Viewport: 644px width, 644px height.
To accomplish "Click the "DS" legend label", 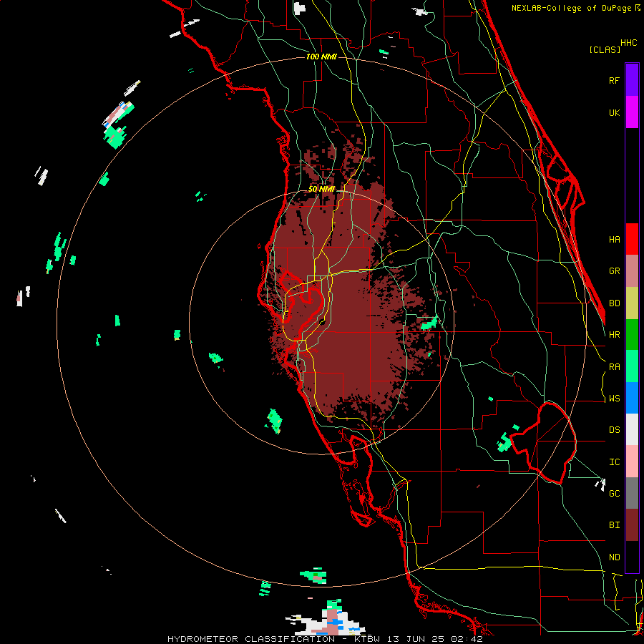I will (614, 430).
